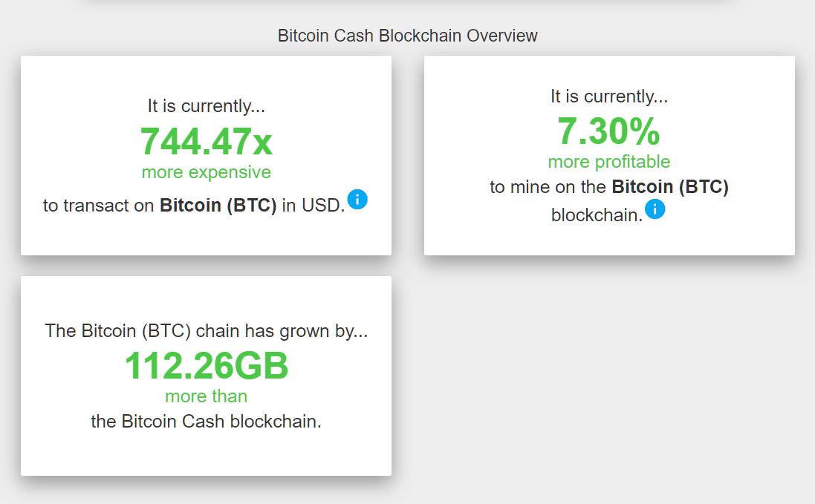Click the 'more profitable' green label

coord(609,161)
